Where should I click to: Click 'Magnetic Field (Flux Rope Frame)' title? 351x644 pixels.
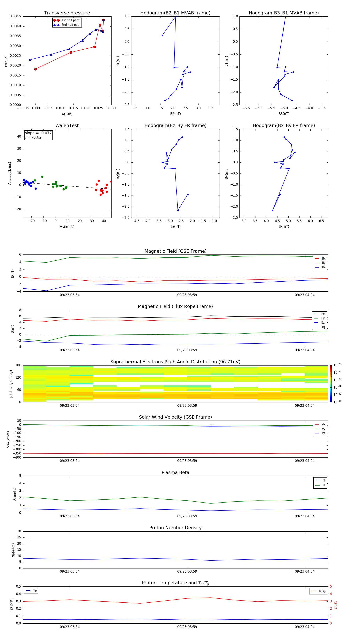pyautogui.click(x=175, y=307)
